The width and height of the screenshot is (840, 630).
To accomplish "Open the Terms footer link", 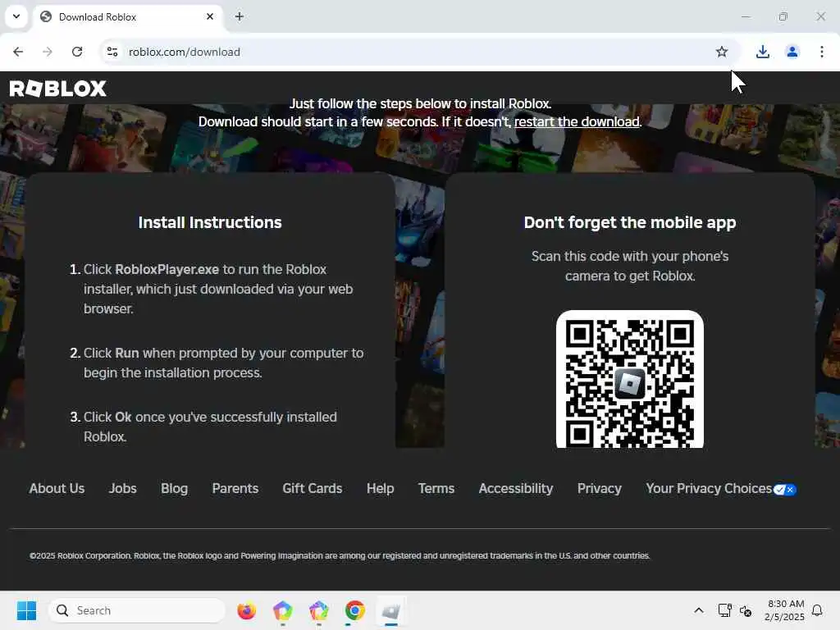I will tap(436, 489).
